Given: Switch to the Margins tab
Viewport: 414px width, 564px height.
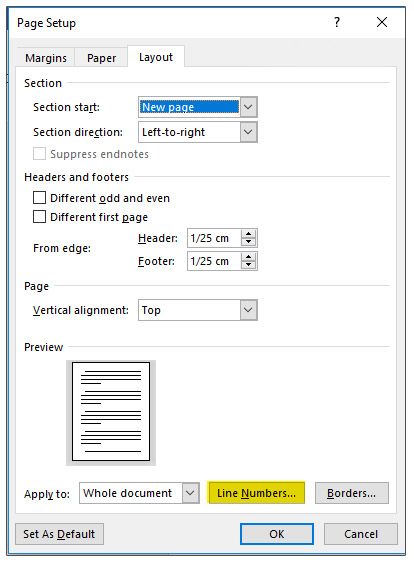Looking at the screenshot, I should coord(46,58).
